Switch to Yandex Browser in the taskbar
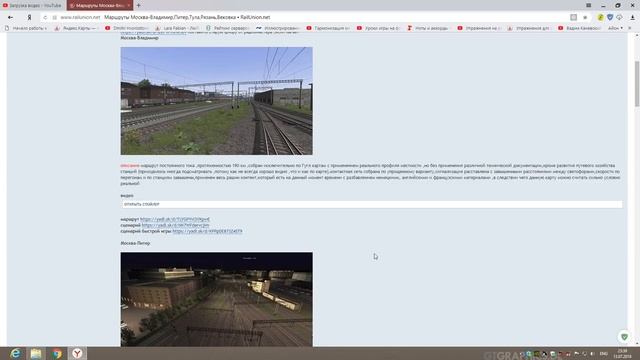Screen dimensions: 640x360 pos(77,353)
